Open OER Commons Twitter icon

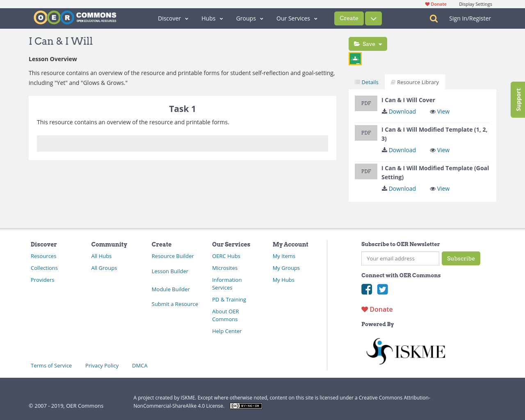click(383, 289)
